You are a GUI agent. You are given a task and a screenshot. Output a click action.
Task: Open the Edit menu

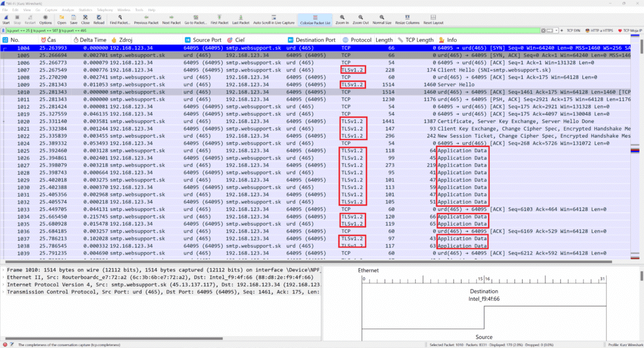[15, 10]
